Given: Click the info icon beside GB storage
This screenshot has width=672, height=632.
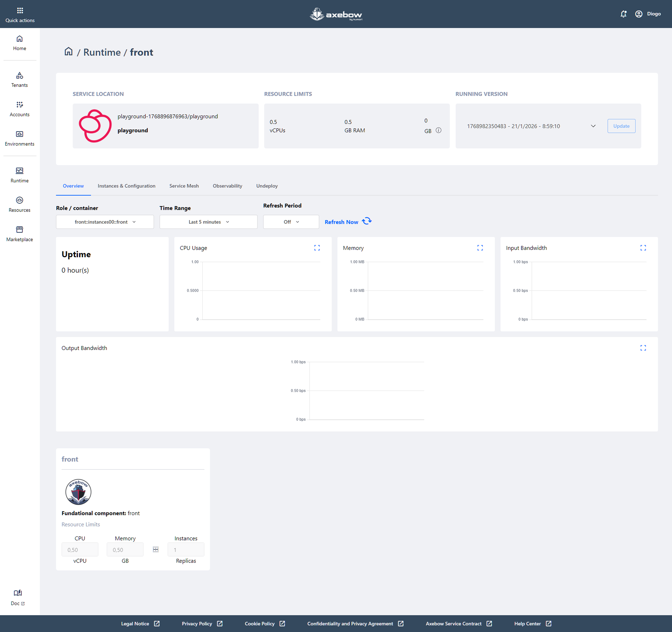Looking at the screenshot, I should [x=438, y=130].
